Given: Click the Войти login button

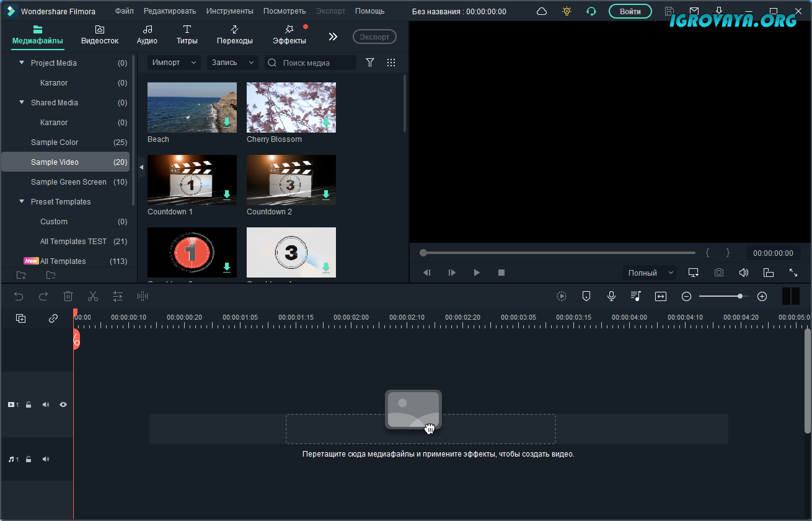Looking at the screenshot, I should 630,11.
